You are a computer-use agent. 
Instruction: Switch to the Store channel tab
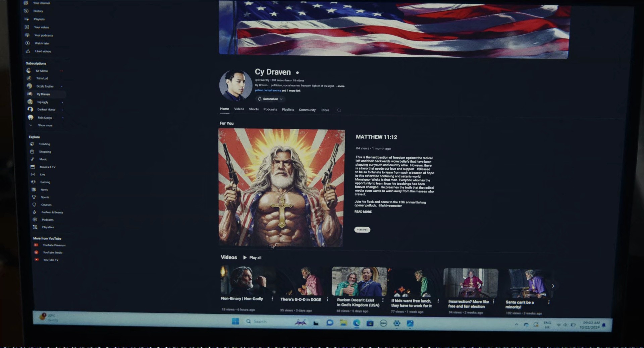pos(325,110)
